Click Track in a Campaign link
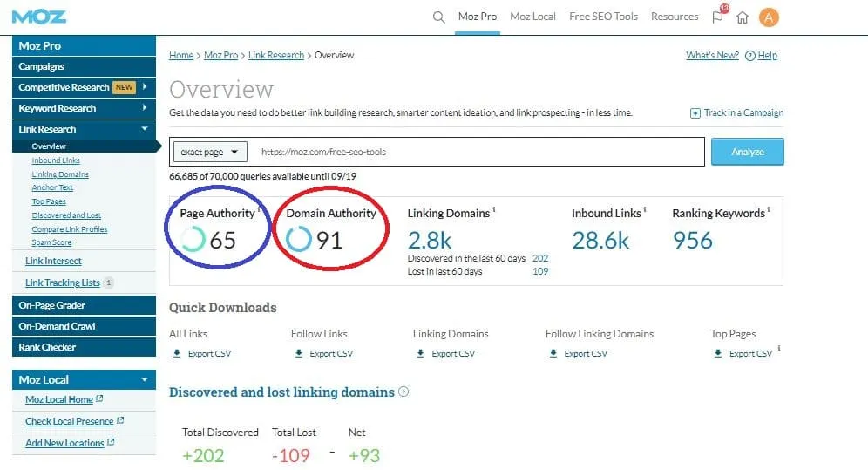The width and height of the screenshot is (868, 470). (x=743, y=113)
